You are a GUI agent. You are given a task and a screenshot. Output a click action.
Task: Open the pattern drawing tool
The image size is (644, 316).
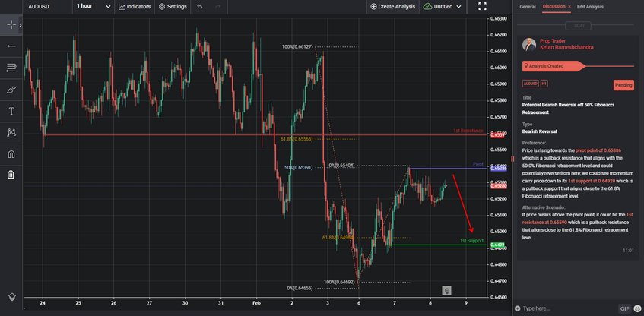click(11, 133)
